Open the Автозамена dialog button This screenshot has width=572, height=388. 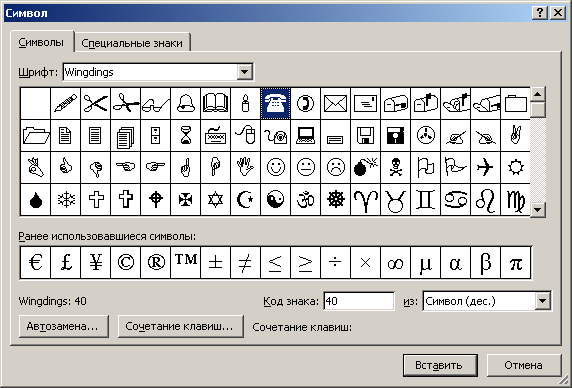(x=64, y=326)
